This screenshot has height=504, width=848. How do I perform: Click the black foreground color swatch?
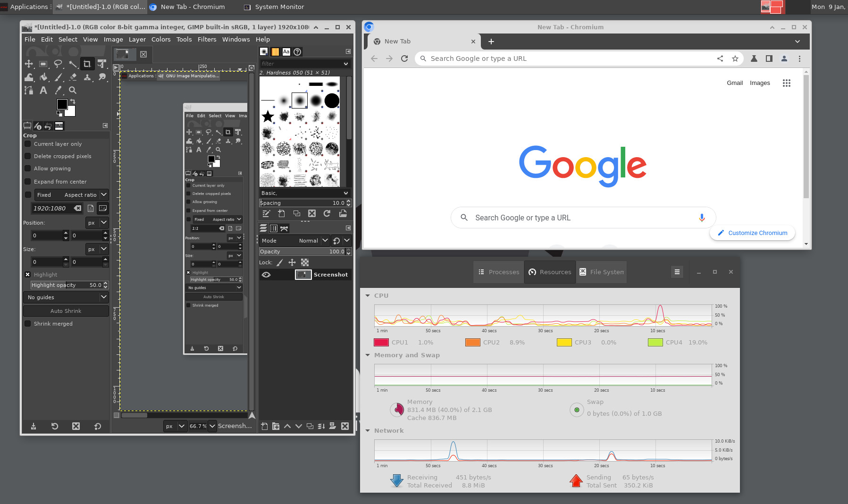pyautogui.click(x=62, y=104)
